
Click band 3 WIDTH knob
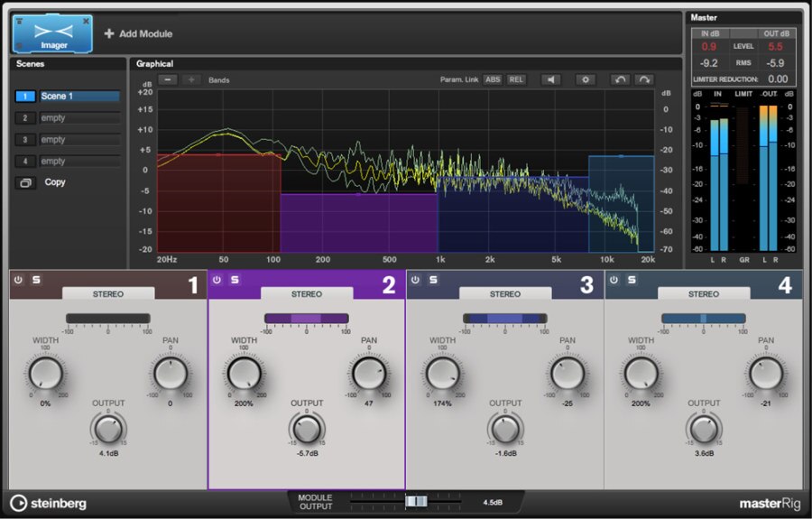[x=443, y=374]
